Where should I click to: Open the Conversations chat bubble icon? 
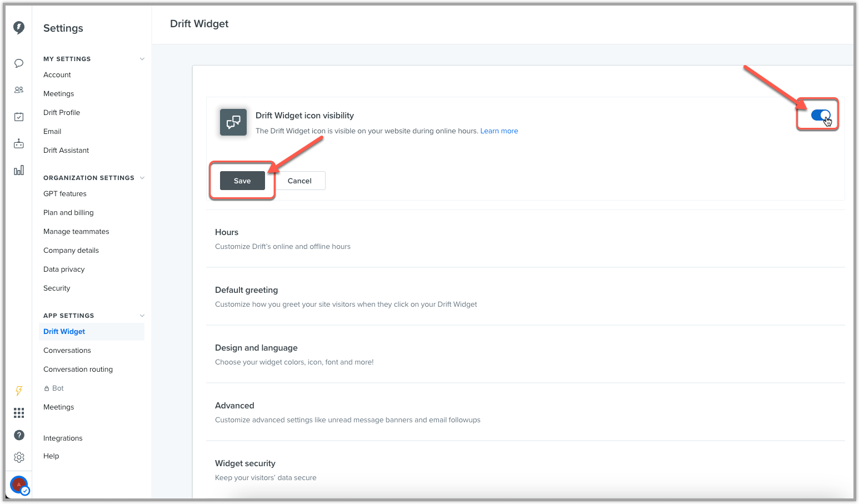(19, 63)
